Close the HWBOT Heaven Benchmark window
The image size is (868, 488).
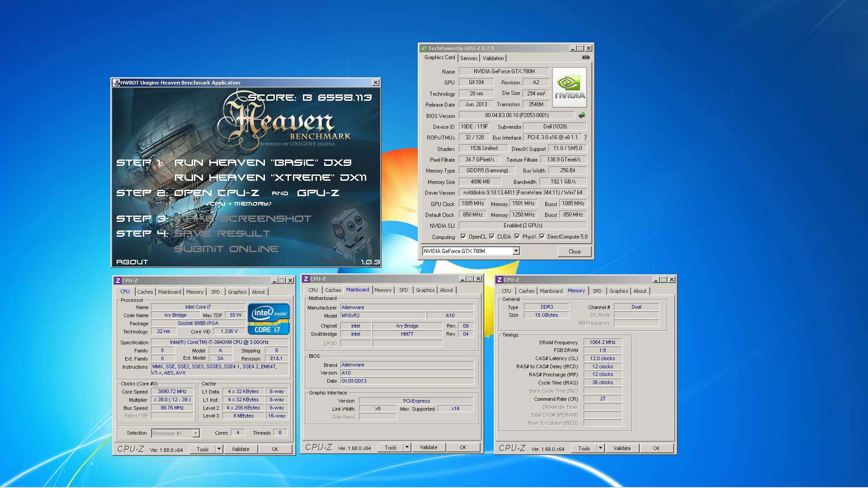pyautogui.click(x=376, y=83)
